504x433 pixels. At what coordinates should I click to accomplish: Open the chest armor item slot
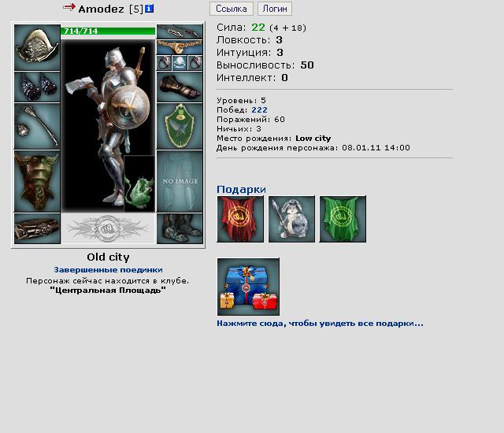click(x=37, y=182)
